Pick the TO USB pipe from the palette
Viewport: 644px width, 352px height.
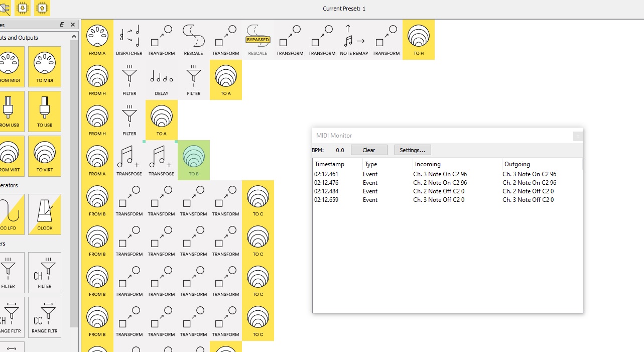coord(45,111)
